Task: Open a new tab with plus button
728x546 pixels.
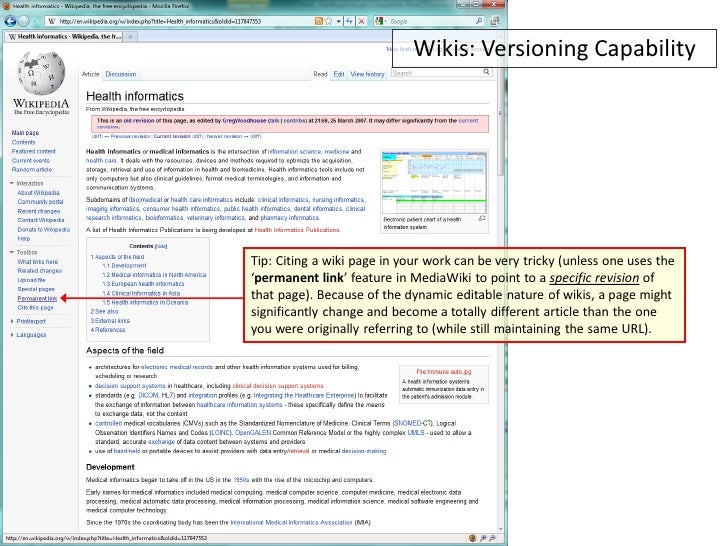Action: tap(130, 37)
